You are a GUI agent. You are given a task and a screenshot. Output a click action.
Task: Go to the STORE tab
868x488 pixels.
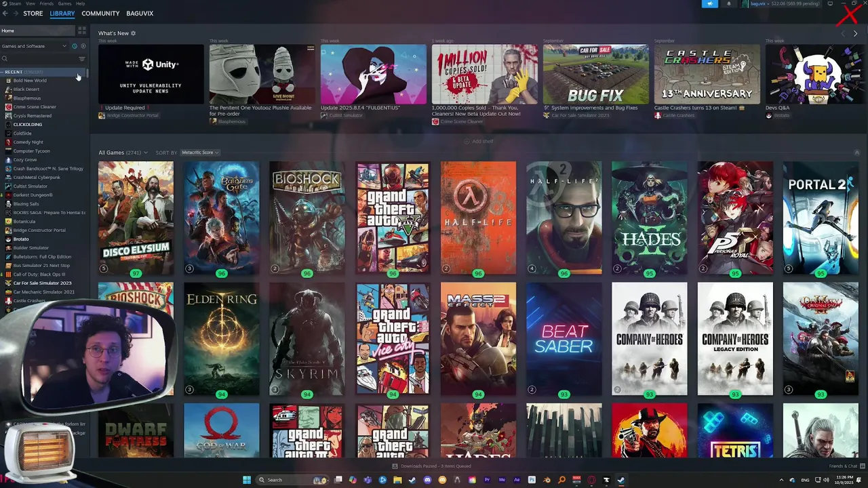point(33,14)
